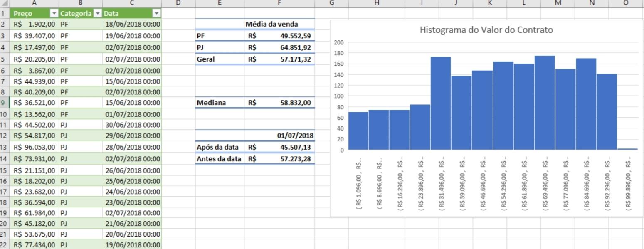Select column D header
644x249 pixels.
click(178, 3)
